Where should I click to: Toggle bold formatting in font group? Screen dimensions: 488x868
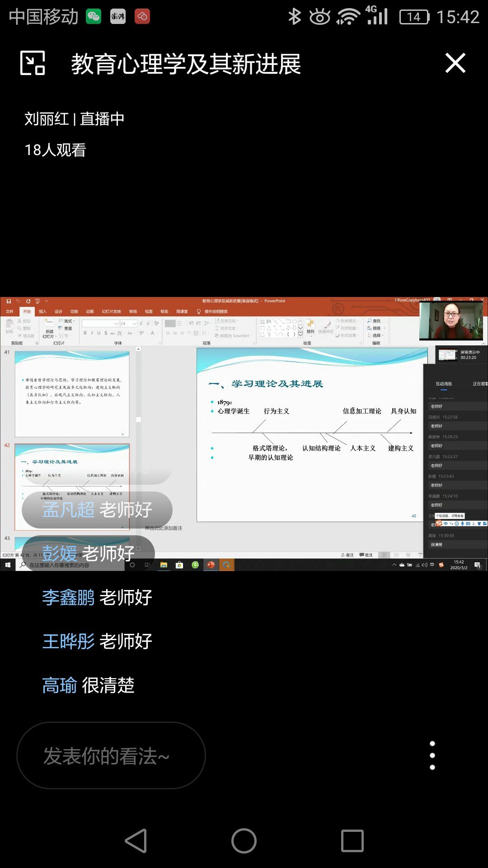(85, 333)
